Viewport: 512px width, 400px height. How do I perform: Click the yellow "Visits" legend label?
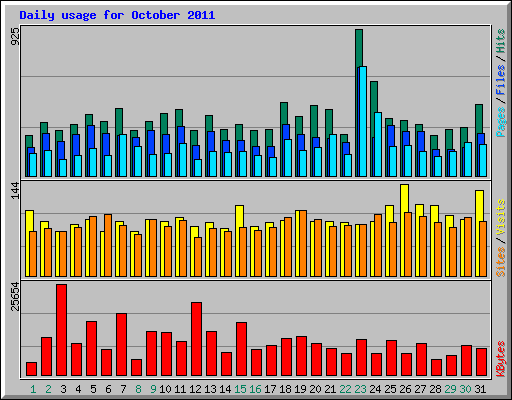point(501,217)
